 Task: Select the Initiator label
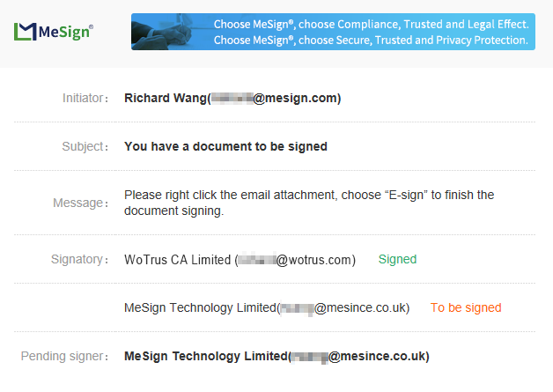tap(85, 98)
